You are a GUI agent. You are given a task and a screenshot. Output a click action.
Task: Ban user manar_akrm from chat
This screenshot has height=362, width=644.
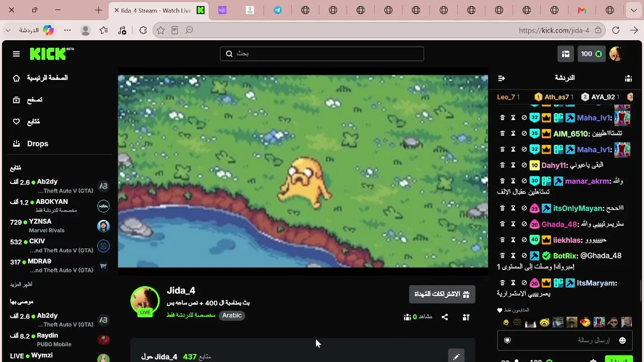pos(524,181)
